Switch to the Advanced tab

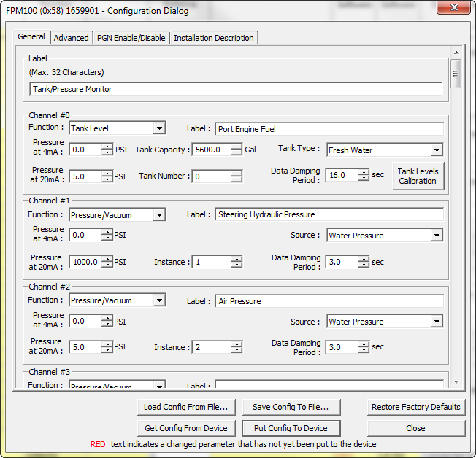(x=71, y=38)
